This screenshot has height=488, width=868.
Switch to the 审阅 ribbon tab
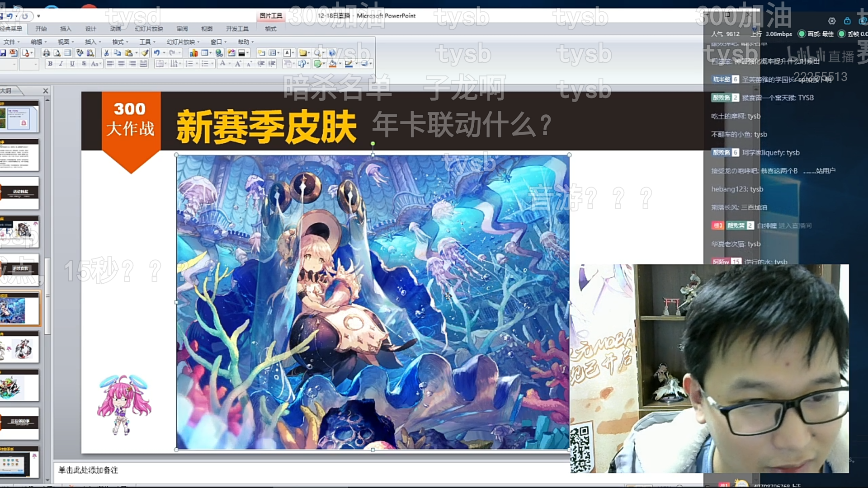[182, 29]
